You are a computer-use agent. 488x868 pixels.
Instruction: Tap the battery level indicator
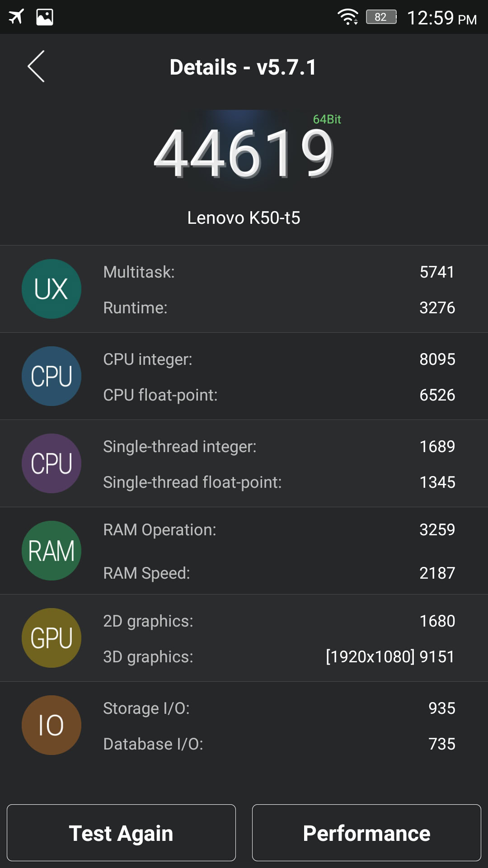[x=381, y=17]
